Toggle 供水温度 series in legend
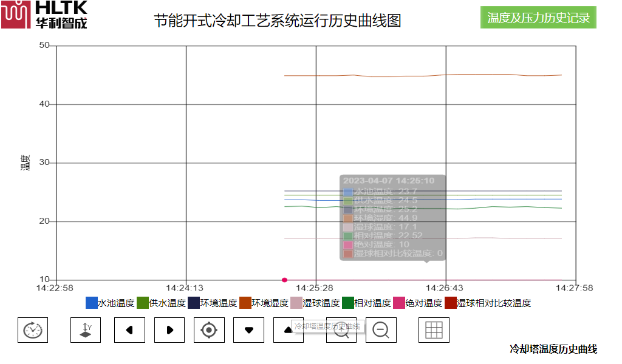 coord(161,303)
